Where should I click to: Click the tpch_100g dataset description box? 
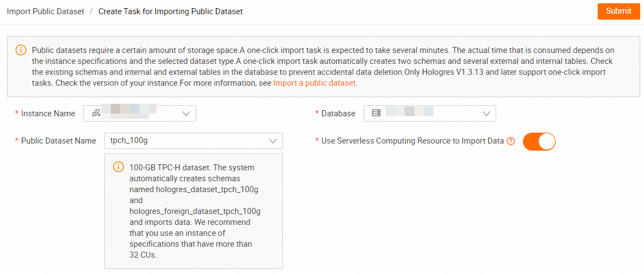(194, 211)
